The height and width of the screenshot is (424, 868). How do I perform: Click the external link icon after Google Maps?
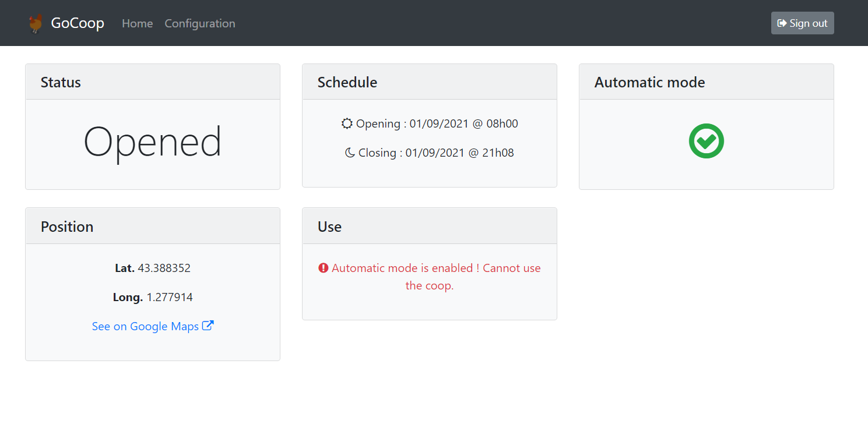coord(208,326)
